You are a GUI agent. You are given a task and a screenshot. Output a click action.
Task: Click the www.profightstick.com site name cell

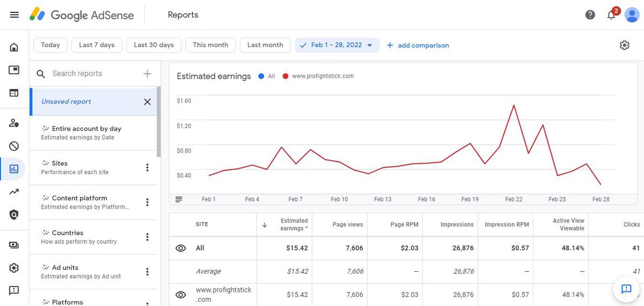pos(223,295)
